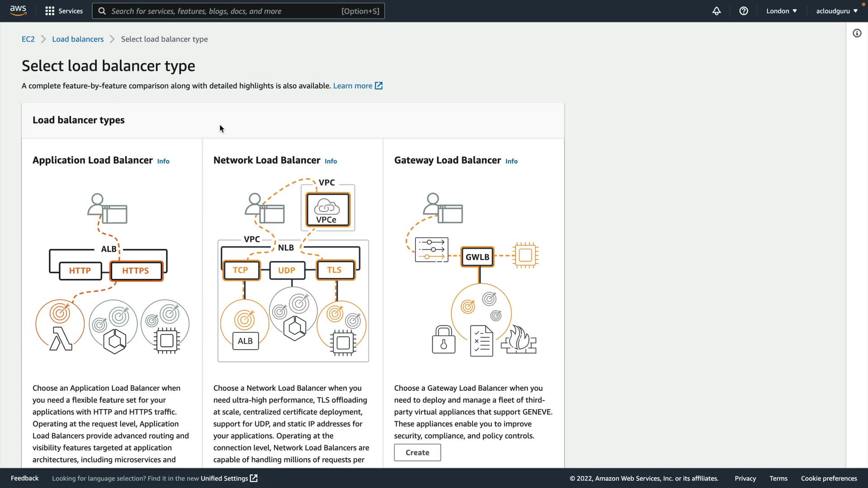The height and width of the screenshot is (488, 868).
Task: Click the info panel icon at right
Action: coord(857,33)
